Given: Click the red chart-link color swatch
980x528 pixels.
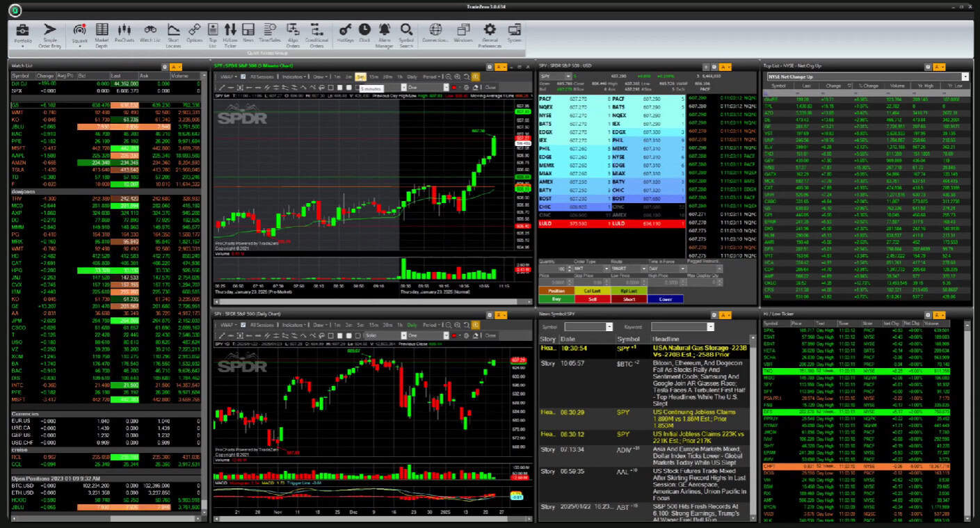Looking at the screenshot, I should tap(453, 87).
